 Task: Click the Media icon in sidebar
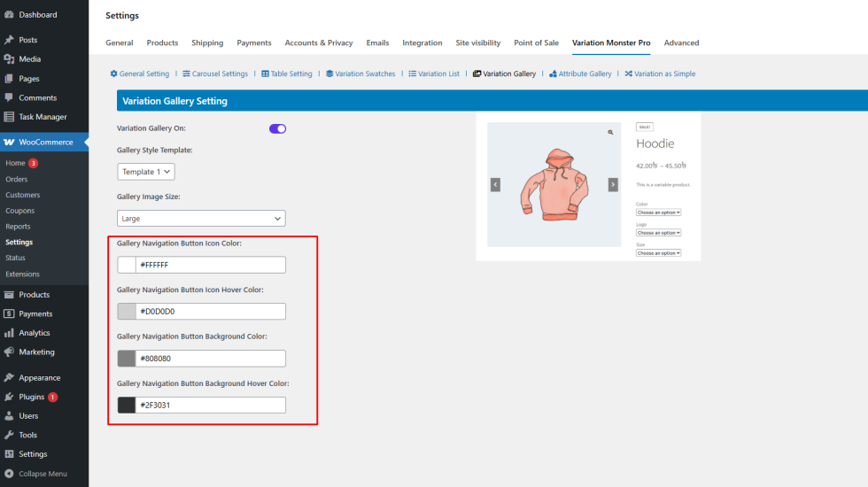click(x=9, y=58)
